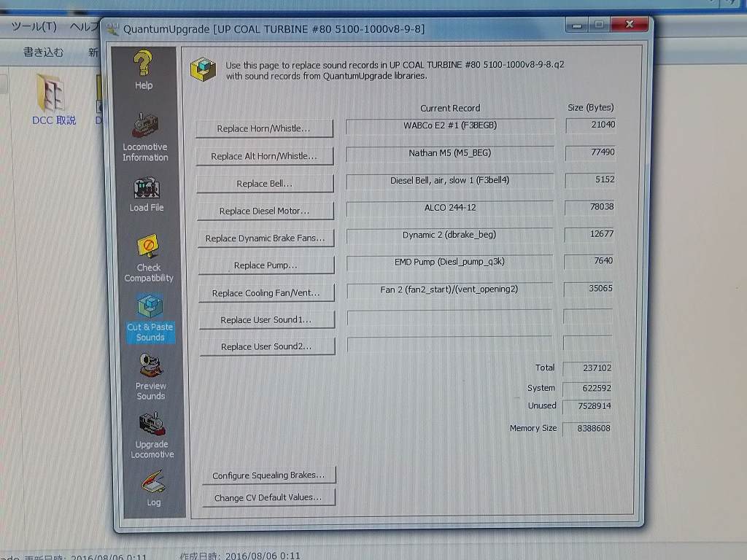Click the Replace Horn/Whistle button

click(x=263, y=128)
